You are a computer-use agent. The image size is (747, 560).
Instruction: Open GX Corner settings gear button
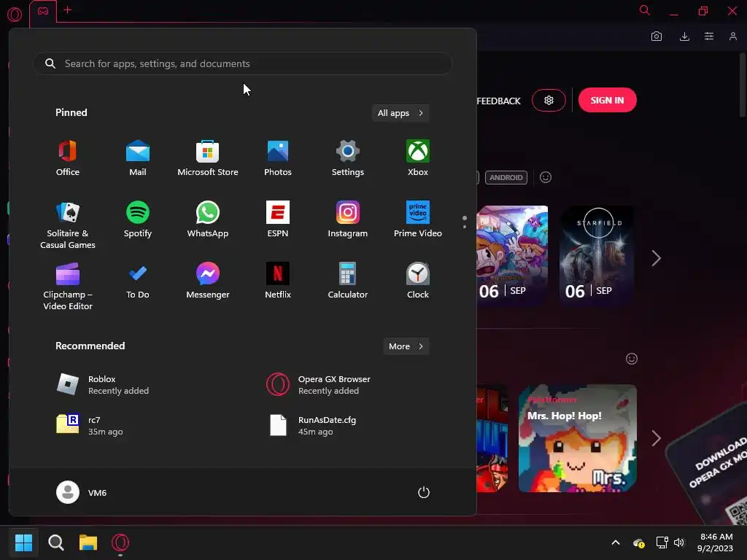[549, 100]
